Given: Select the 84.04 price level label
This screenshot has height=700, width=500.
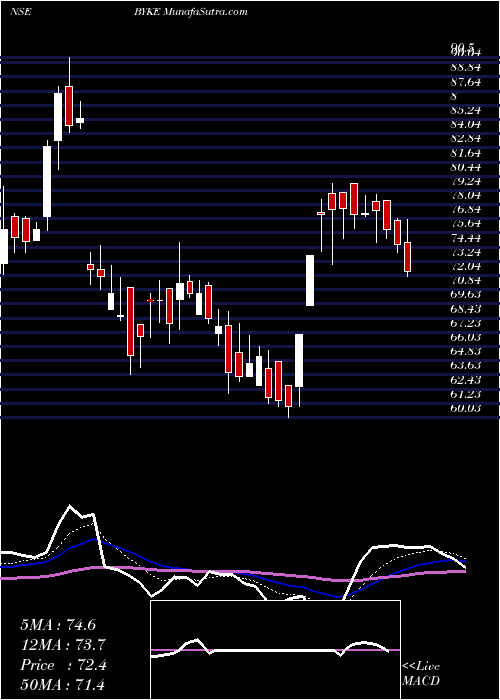Looking at the screenshot, I should click(x=466, y=124).
